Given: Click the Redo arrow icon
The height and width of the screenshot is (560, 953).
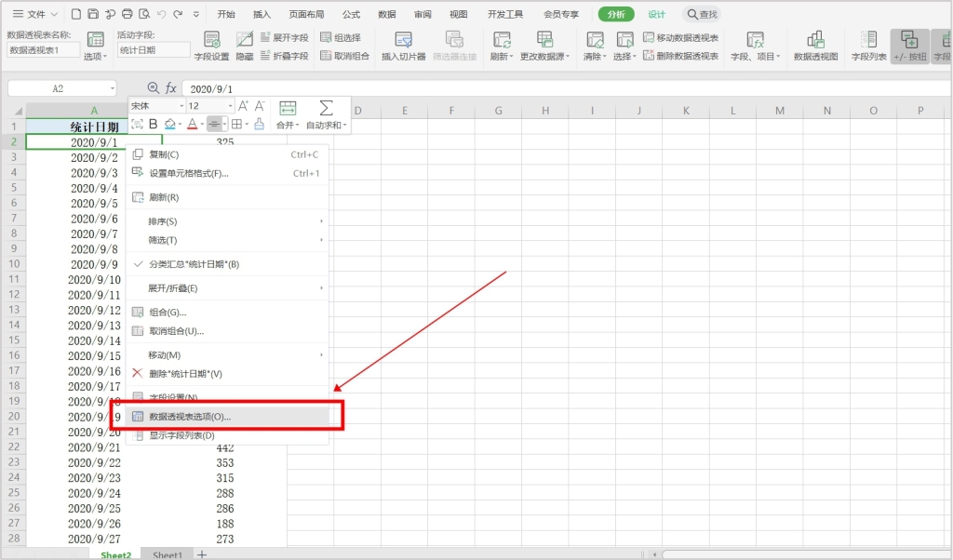Looking at the screenshot, I should coord(178,14).
